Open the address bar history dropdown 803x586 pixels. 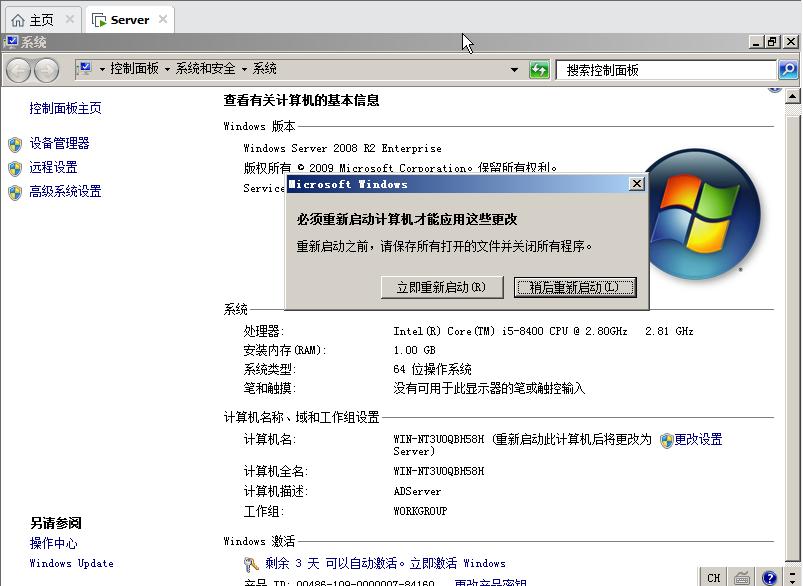(514, 70)
